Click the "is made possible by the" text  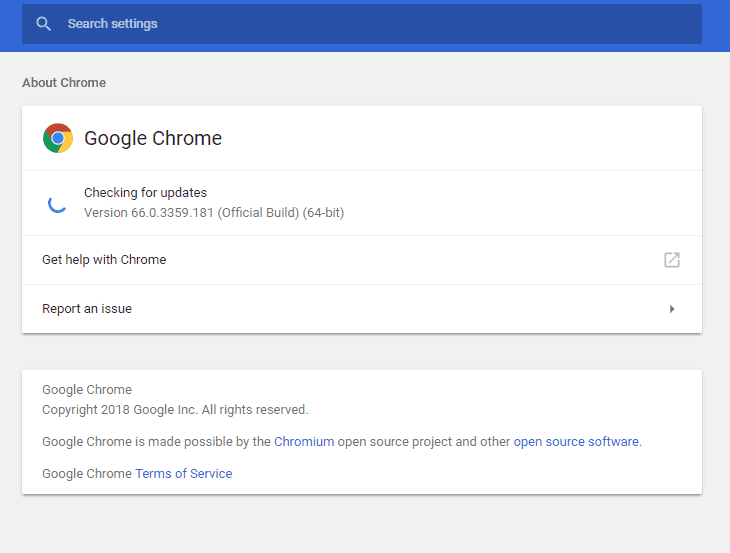click(x=203, y=442)
